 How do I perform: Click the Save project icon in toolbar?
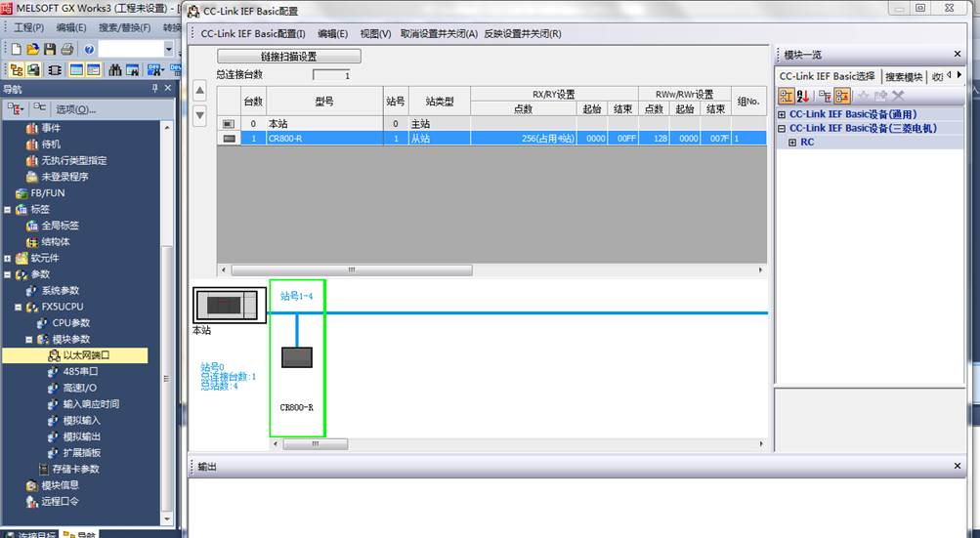[x=50, y=49]
